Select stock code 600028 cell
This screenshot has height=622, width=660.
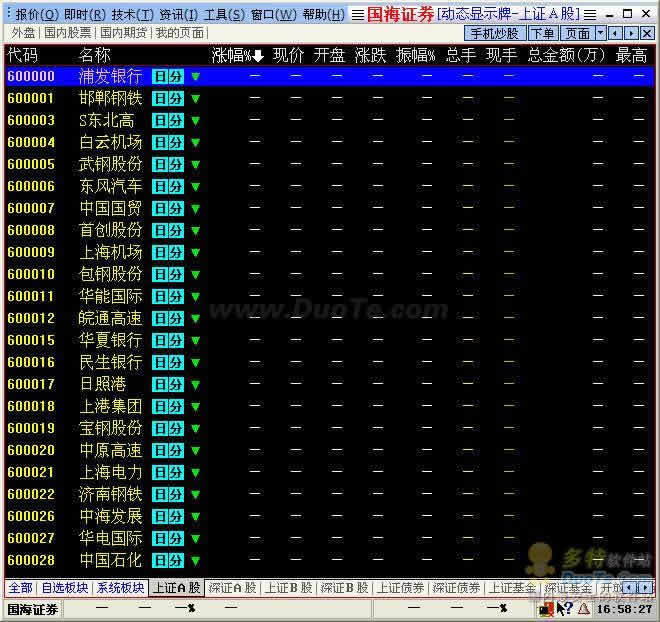(x=31, y=560)
